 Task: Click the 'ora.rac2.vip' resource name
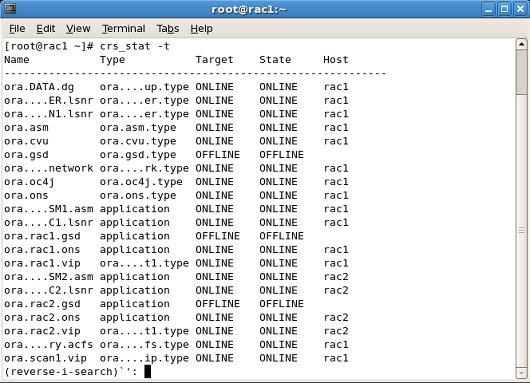(x=42, y=331)
